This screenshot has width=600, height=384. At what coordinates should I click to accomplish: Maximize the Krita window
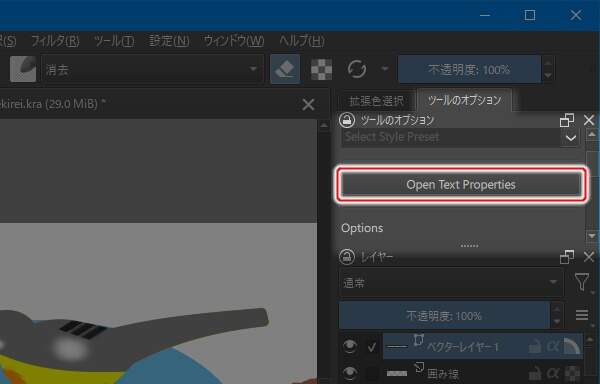[x=530, y=15]
